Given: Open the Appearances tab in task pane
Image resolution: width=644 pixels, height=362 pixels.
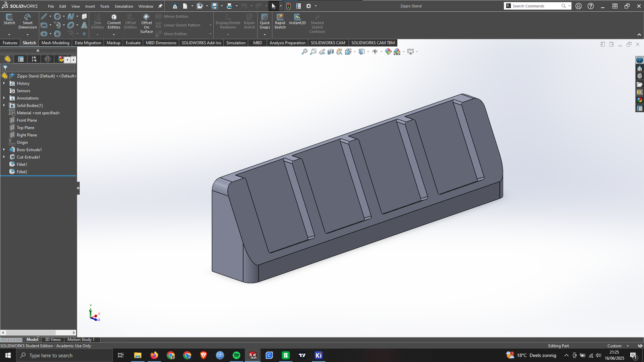Looking at the screenshot, I should pyautogui.click(x=640, y=100).
